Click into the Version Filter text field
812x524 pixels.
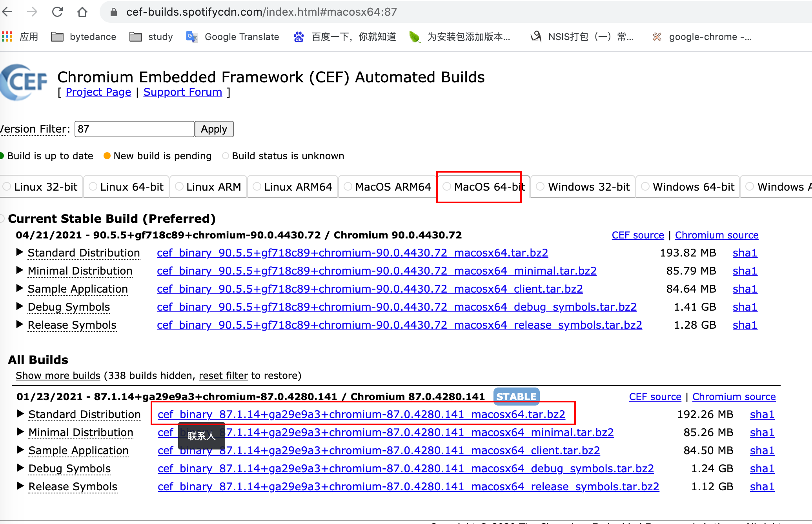pyautogui.click(x=134, y=129)
